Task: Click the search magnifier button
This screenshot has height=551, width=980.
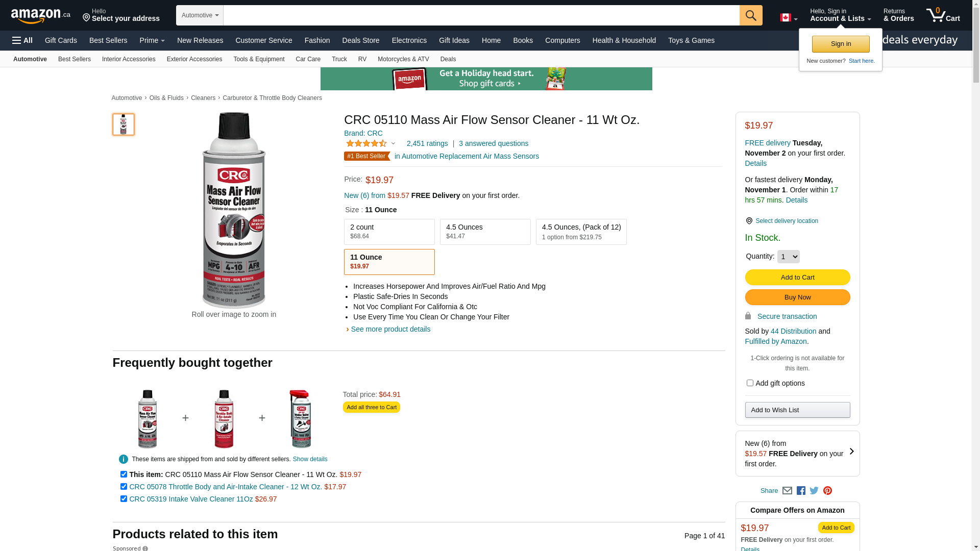Action: [x=750, y=15]
